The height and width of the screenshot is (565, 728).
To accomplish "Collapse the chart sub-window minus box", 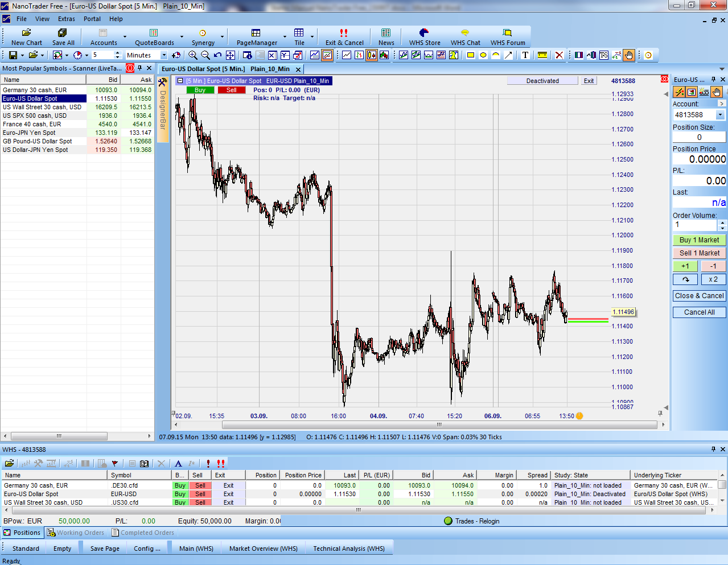I will tap(180, 81).
